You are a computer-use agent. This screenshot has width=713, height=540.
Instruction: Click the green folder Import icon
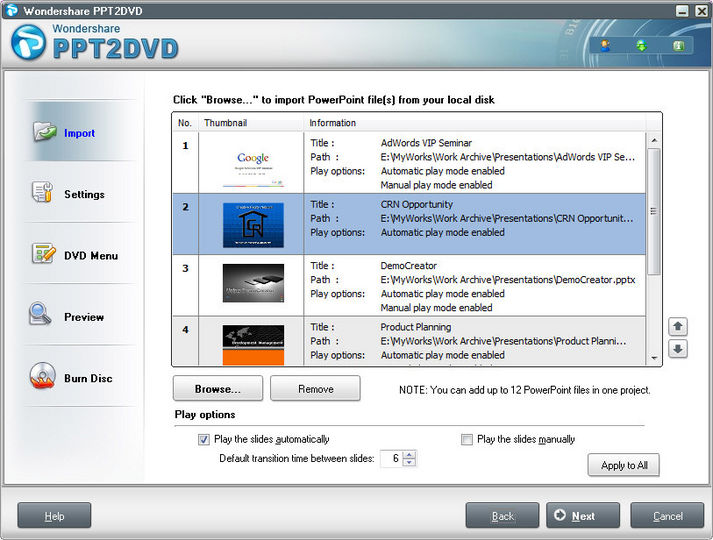point(45,131)
